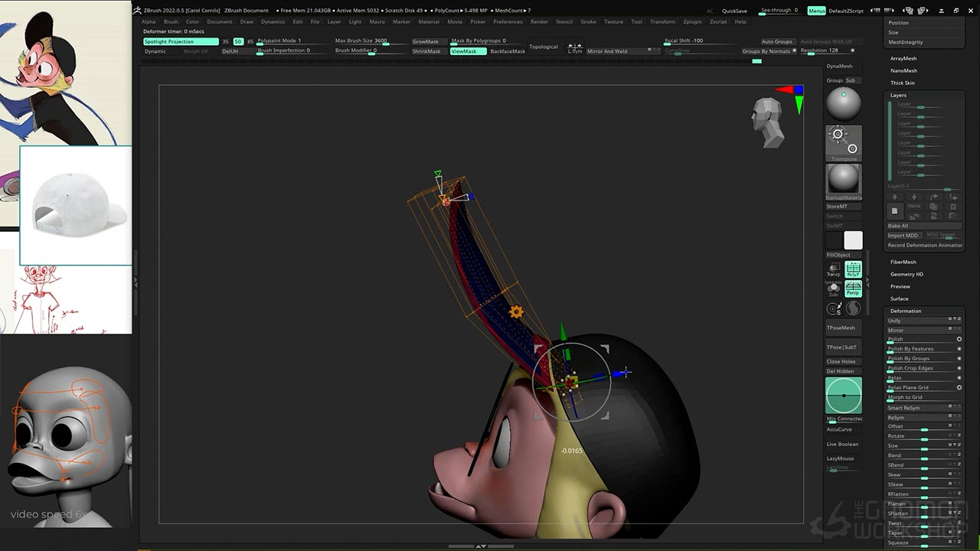
Task: Open the Transform menu
Action: 662,21
